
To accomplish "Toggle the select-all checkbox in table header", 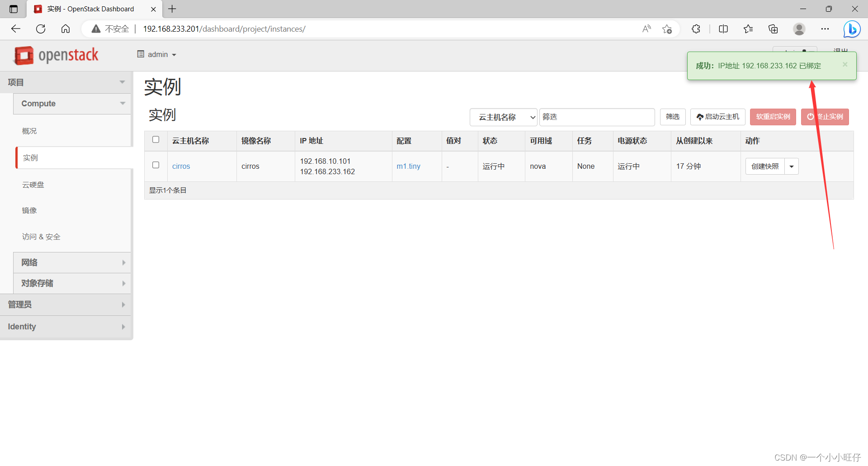I will (x=156, y=139).
